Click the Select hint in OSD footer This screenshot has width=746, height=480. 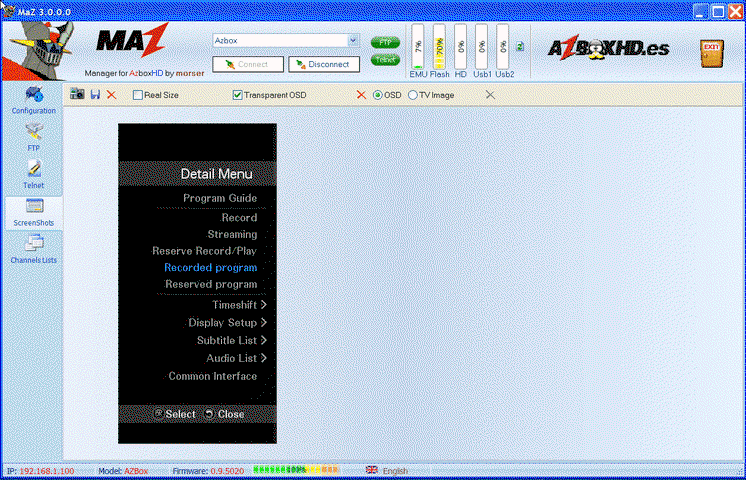click(x=175, y=414)
